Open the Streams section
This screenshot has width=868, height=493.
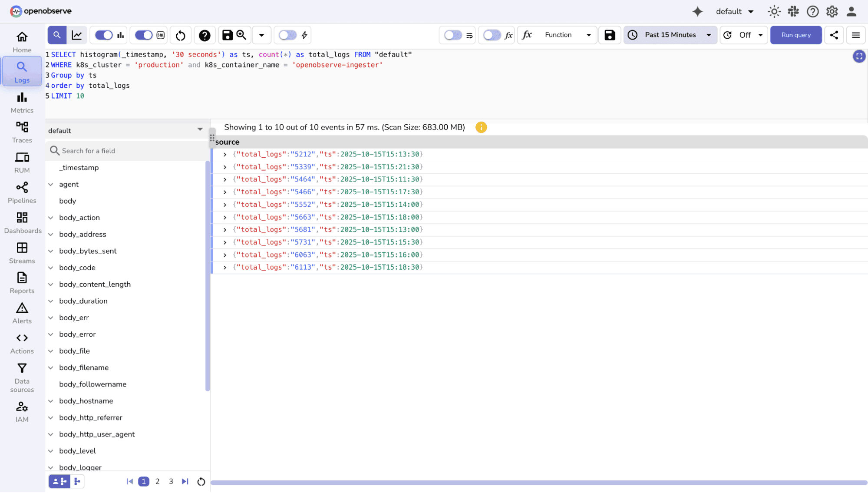coord(22,252)
